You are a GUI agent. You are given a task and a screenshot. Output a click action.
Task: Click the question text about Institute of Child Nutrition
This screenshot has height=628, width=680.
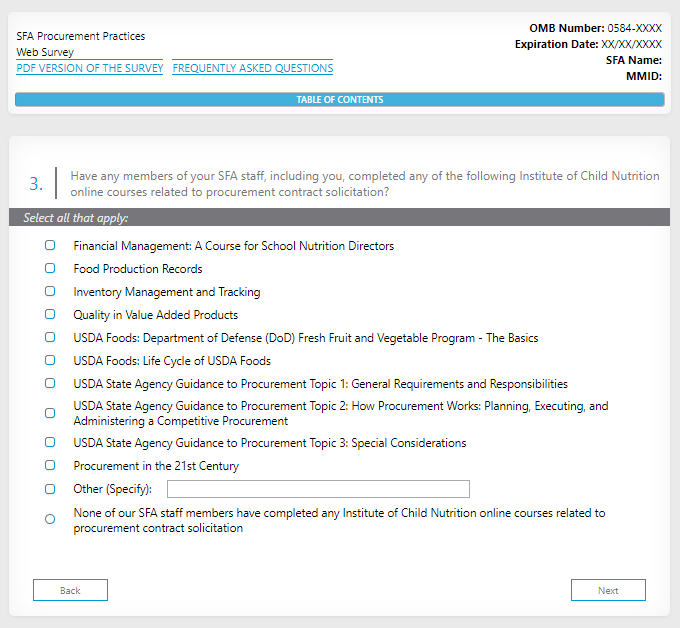point(365,184)
